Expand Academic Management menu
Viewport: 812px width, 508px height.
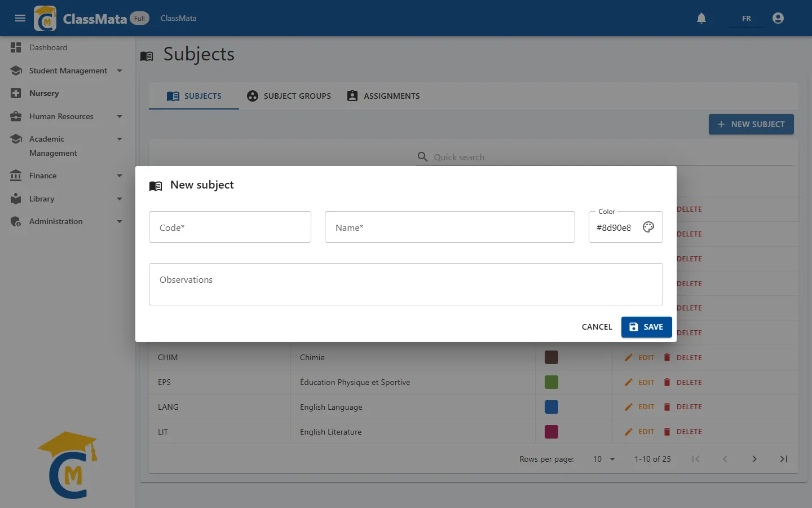[x=120, y=139]
